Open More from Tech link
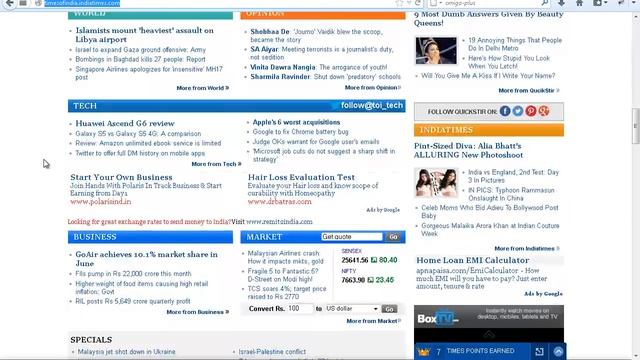 point(216,164)
